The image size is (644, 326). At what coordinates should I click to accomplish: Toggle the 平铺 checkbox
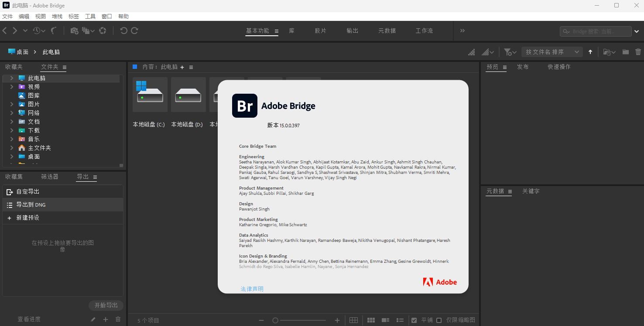click(414, 320)
